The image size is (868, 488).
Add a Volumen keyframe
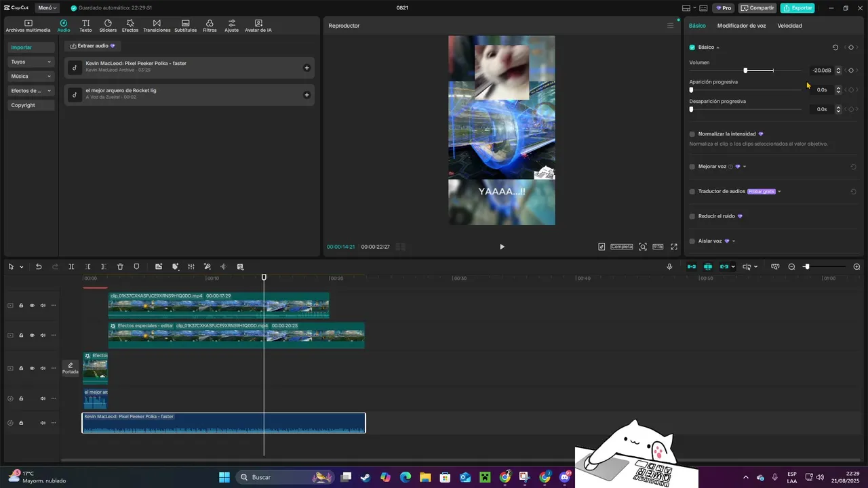(x=851, y=70)
